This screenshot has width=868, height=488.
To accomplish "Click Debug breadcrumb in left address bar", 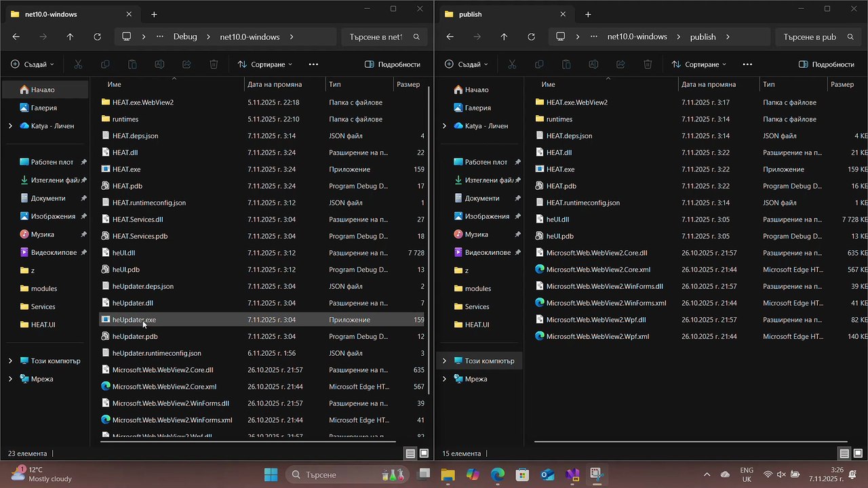I will [x=185, y=37].
